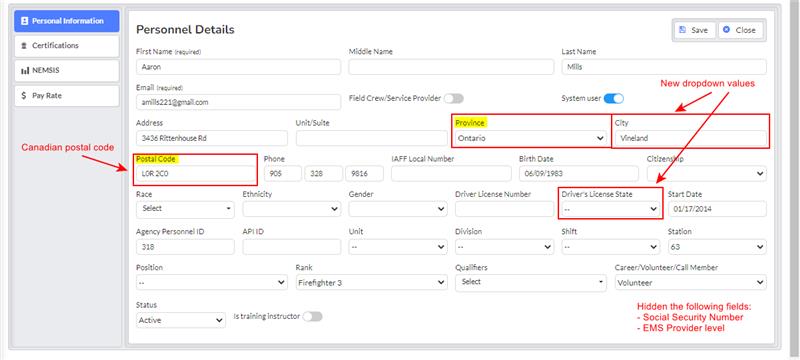Click the phone area code field 905
Viewport: 800px width, 360px height.
pos(283,173)
